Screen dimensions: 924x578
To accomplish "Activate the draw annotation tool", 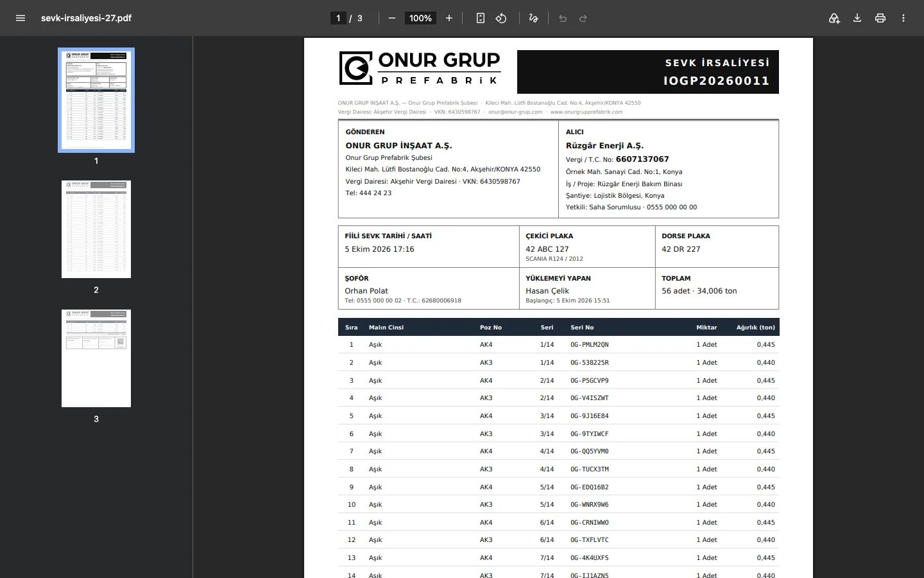I will pos(533,18).
